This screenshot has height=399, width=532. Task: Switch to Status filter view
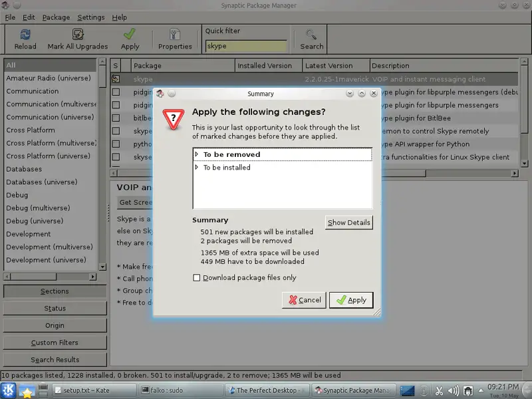tap(55, 308)
